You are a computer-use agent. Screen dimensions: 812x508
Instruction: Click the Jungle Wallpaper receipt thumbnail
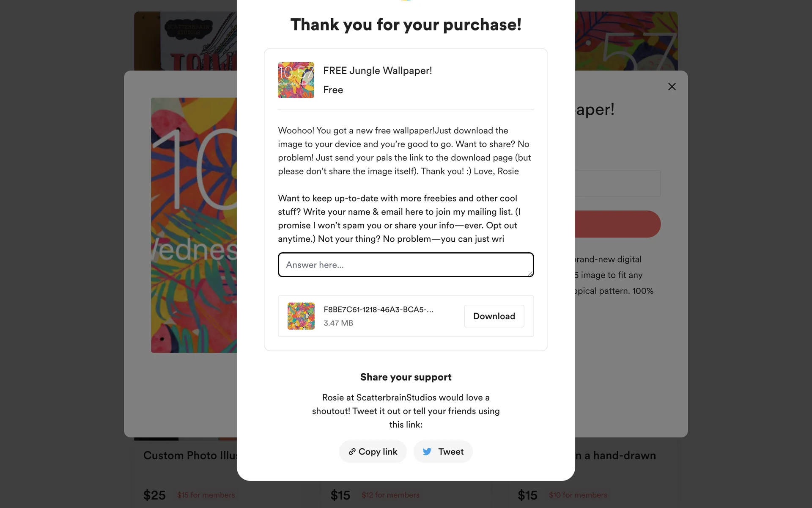(x=296, y=80)
